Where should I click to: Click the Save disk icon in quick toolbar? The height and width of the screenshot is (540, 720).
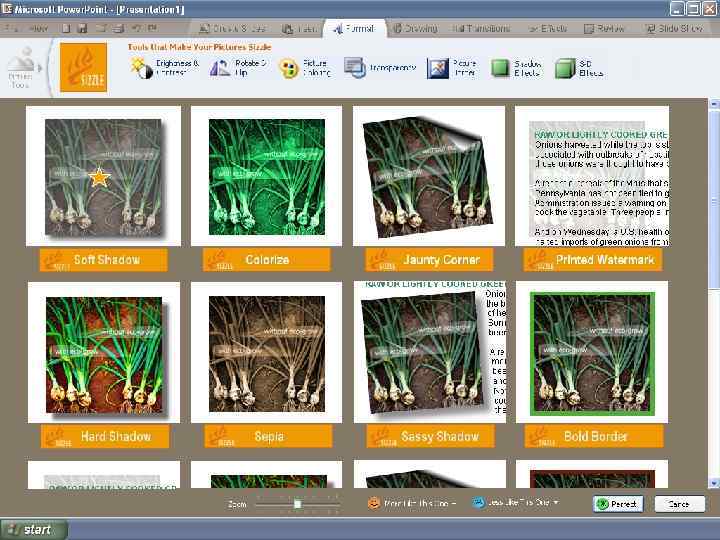click(83, 28)
